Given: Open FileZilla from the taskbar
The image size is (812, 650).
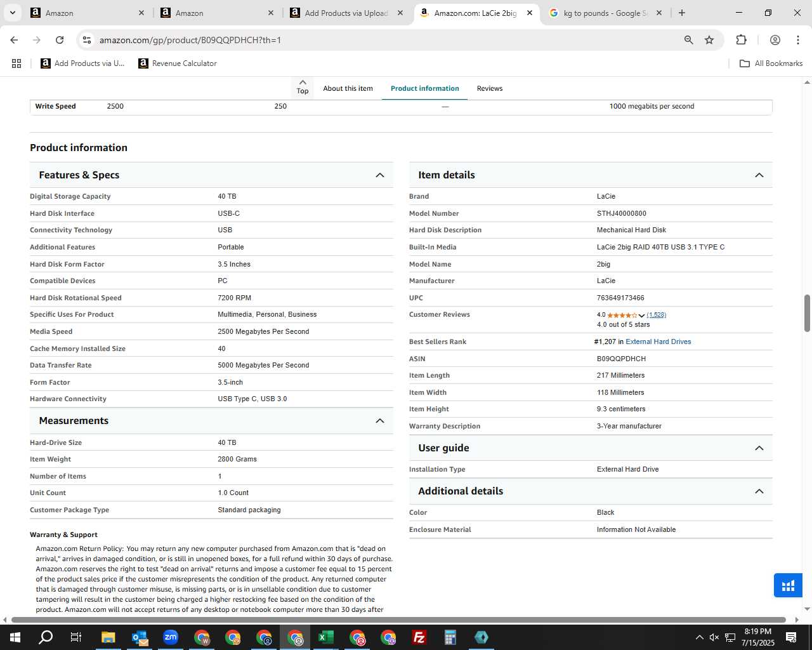Looking at the screenshot, I should click(419, 637).
